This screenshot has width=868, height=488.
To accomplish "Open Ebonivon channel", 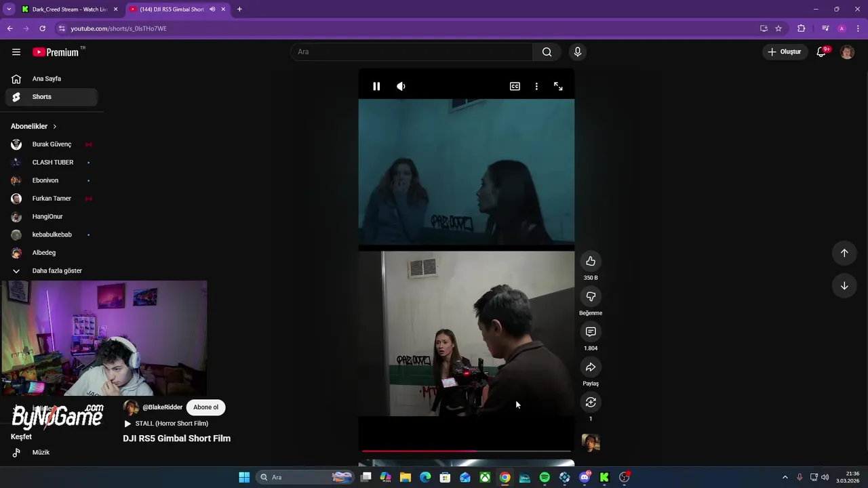I will pyautogui.click(x=51, y=180).
